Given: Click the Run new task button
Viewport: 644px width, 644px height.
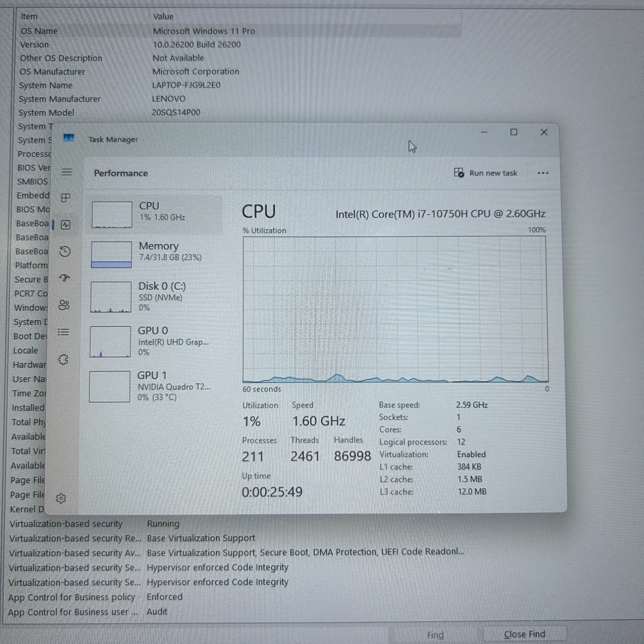Looking at the screenshot, I should click(x=486, y=173).
